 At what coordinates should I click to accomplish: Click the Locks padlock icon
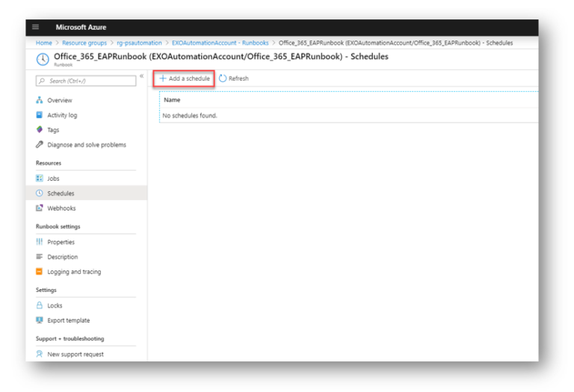[x=39, y=305]
